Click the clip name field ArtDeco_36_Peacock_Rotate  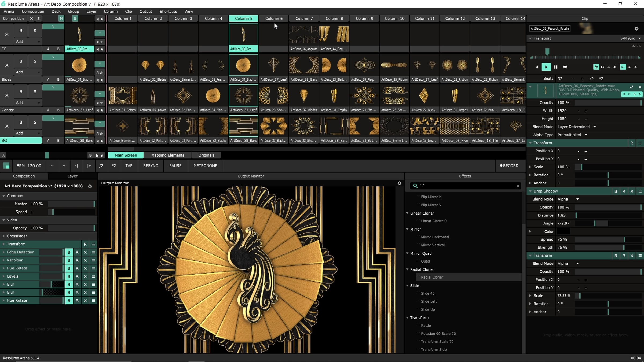550,29
